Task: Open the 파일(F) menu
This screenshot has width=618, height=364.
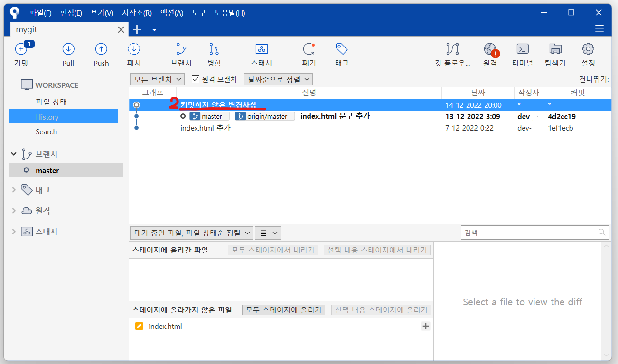Action: pos(40,13)
